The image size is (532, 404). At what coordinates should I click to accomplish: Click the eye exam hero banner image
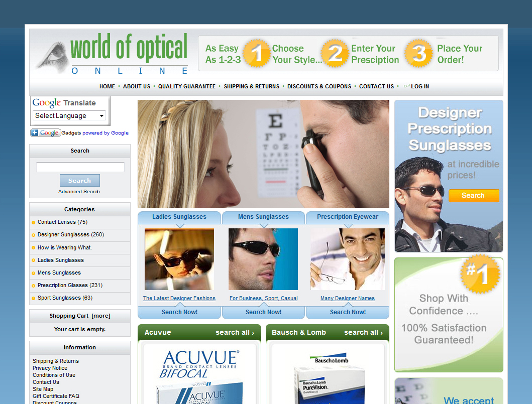pos(263,154)
